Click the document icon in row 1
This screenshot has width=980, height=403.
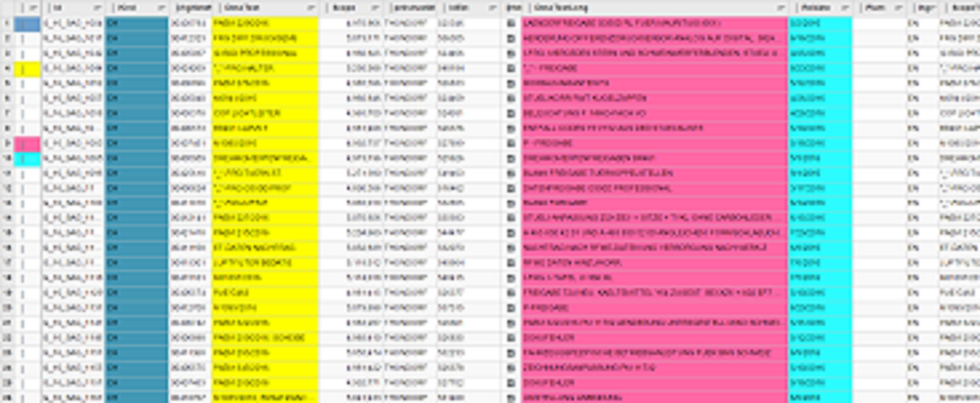click(511, 24)
